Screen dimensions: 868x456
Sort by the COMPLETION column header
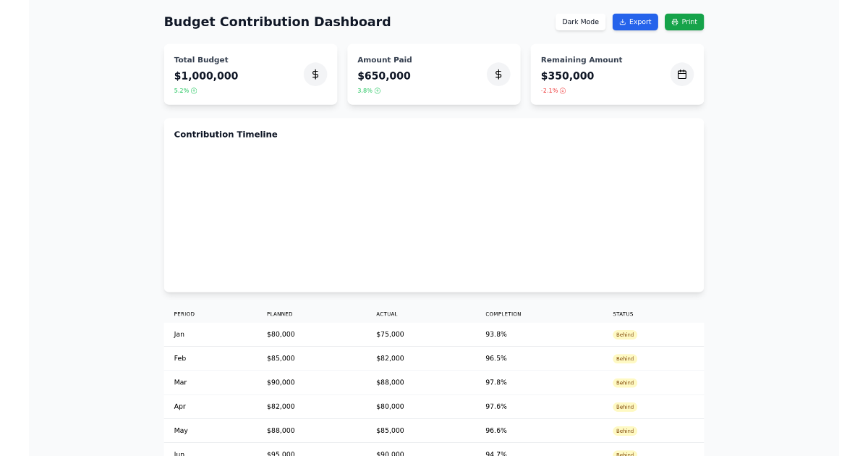pos(503,313)
